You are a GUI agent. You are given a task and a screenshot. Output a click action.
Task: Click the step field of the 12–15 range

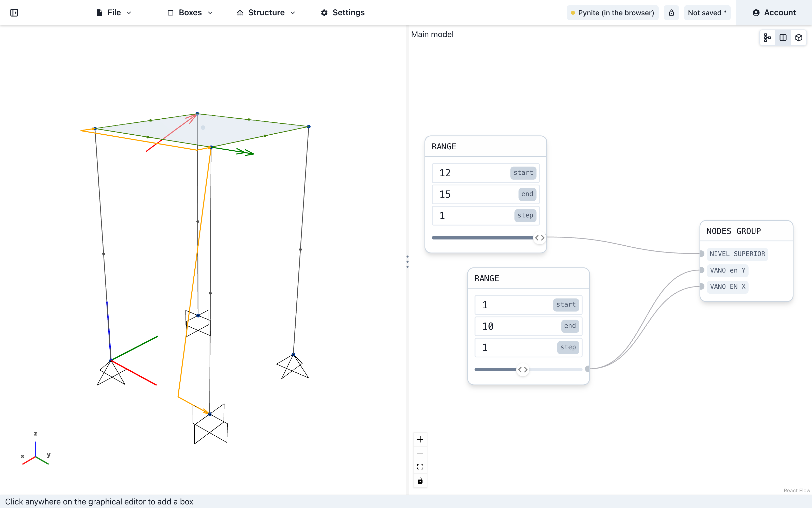pyautogui.click(x=485, y=215)
